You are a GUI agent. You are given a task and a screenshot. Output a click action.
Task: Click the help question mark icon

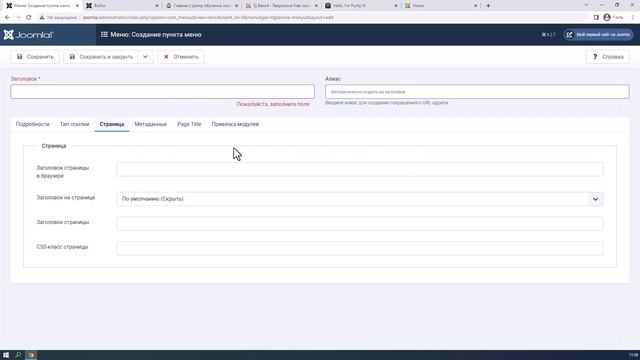(595, 57)
